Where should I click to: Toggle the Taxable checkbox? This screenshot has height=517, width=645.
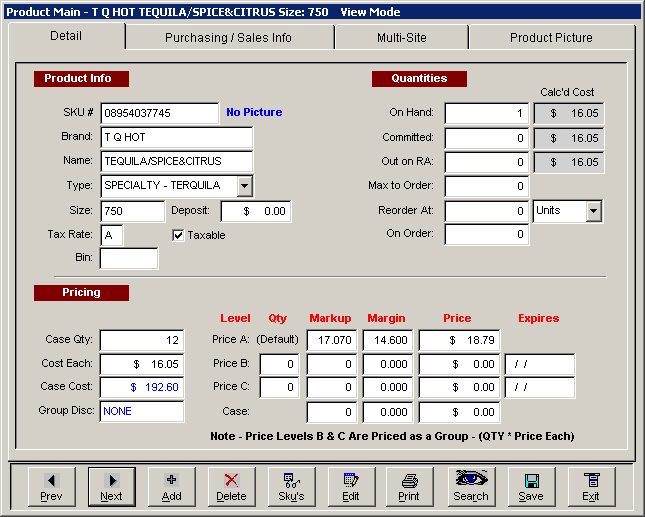(178, 235)
